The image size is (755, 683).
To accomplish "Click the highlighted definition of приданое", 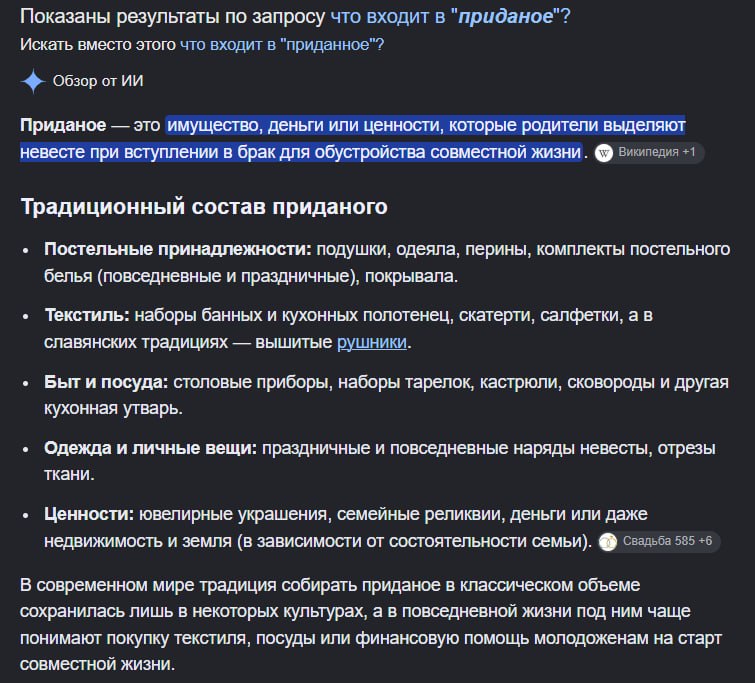I will 352,139.
